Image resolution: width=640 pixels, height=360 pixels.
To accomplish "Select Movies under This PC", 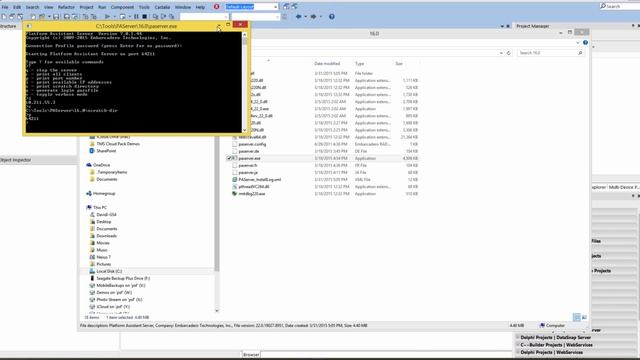I will click(x=103, y=243).
